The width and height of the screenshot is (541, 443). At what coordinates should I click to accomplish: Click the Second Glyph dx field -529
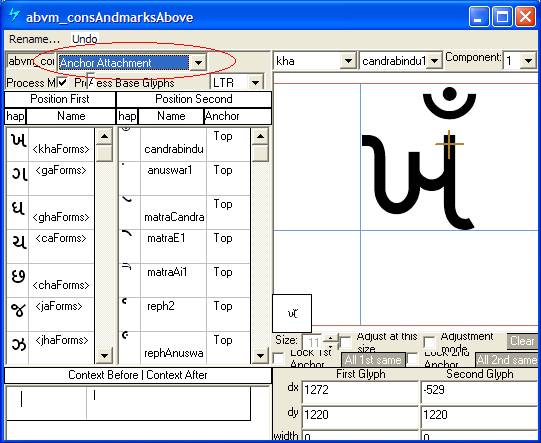pos(480,392)
